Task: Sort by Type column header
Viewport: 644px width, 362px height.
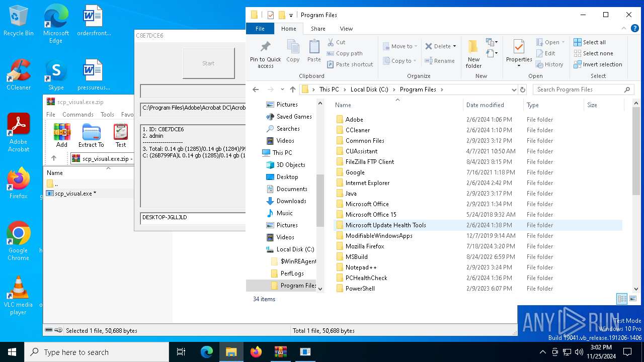Action: tap(553, 105)
